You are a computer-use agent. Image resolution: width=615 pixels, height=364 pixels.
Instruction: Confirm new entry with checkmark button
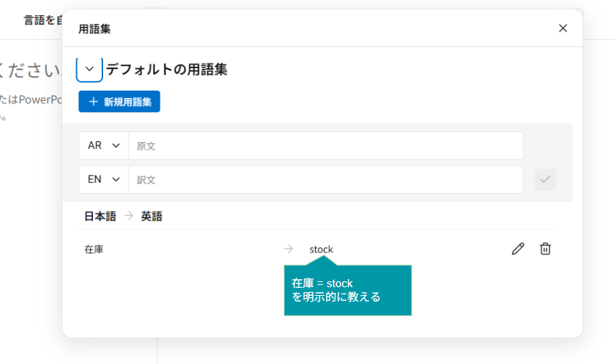pos(545,179)
